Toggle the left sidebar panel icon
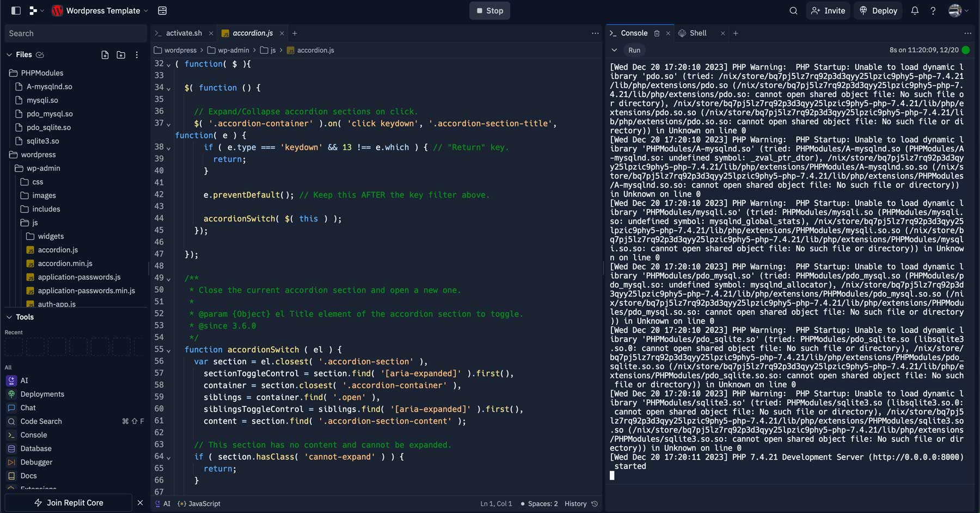This screenshot has width=980, height=513. (x=15, y=10)
